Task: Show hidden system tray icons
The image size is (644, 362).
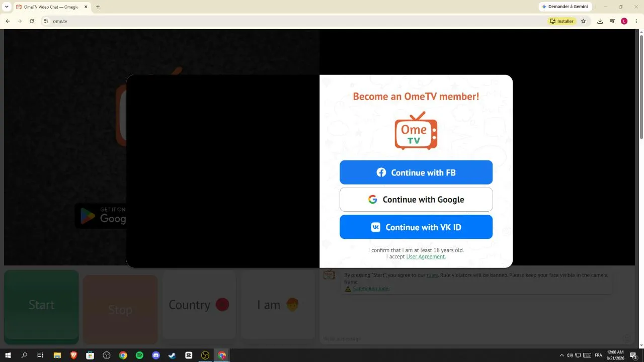Action: pos(562,355)
